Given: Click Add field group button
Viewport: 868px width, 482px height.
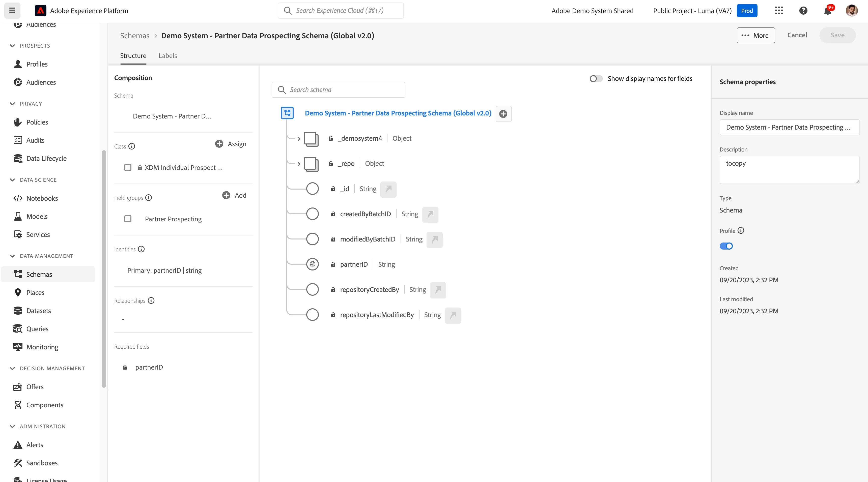Looking at the screenshot, I should (234, 195).
